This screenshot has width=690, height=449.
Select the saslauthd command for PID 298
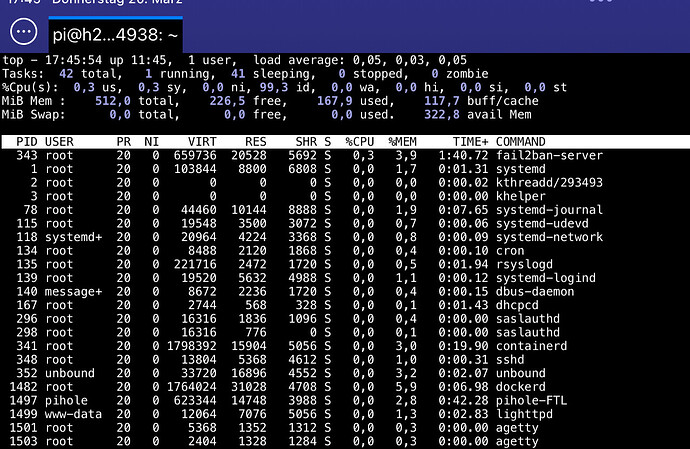click(528, 333)
